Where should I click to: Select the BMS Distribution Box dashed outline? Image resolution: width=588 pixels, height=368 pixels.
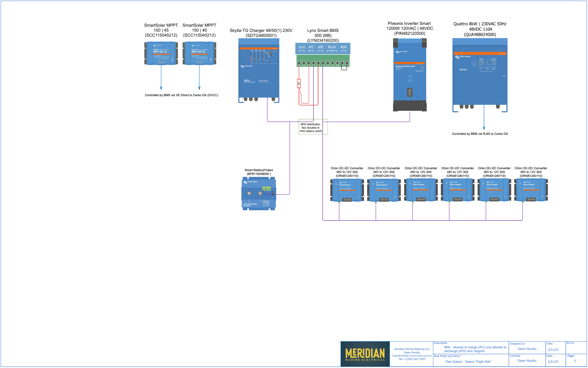pyautogui.click(x=313, y=127)
